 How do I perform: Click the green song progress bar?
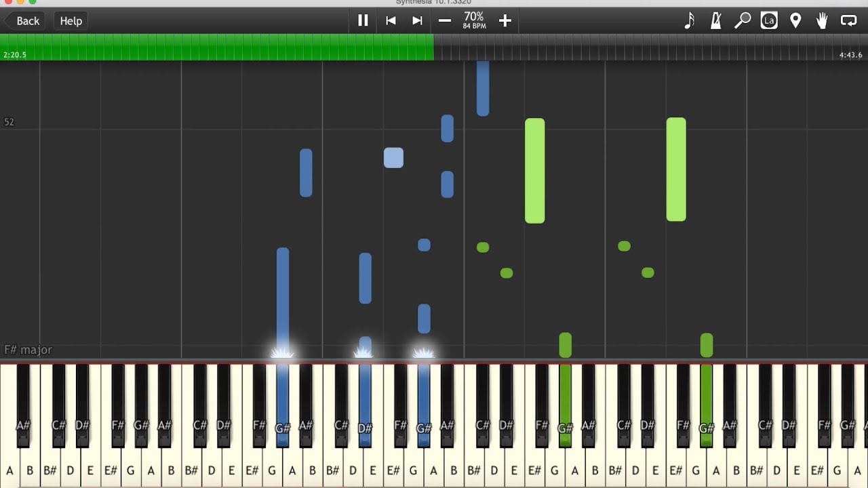tap(217, 47)
